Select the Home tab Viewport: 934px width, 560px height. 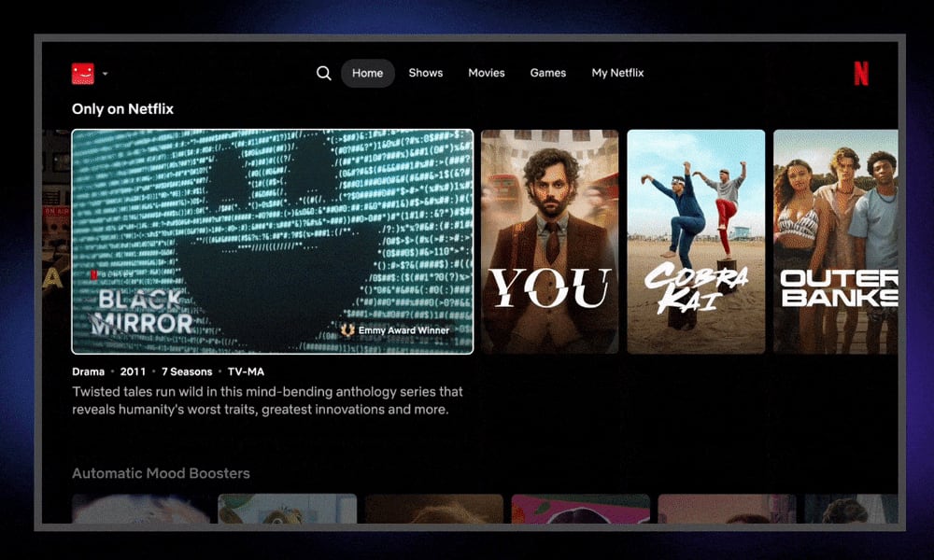(x=367, y=73)
